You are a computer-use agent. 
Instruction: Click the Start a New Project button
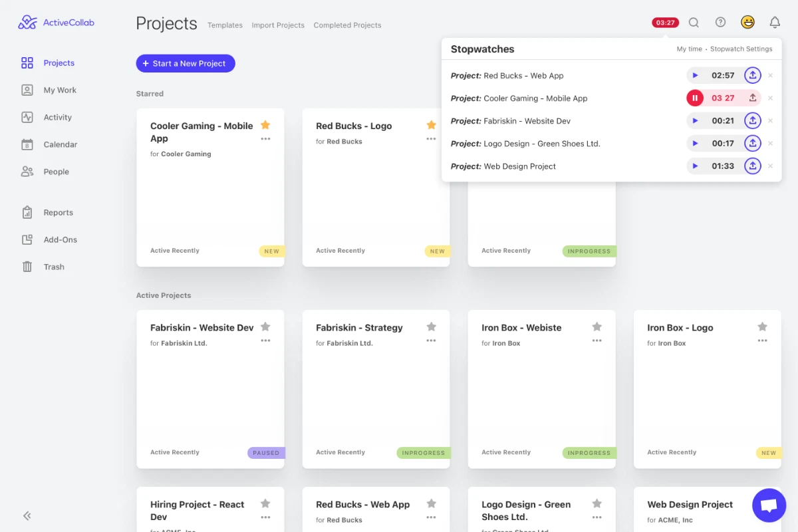186,63
